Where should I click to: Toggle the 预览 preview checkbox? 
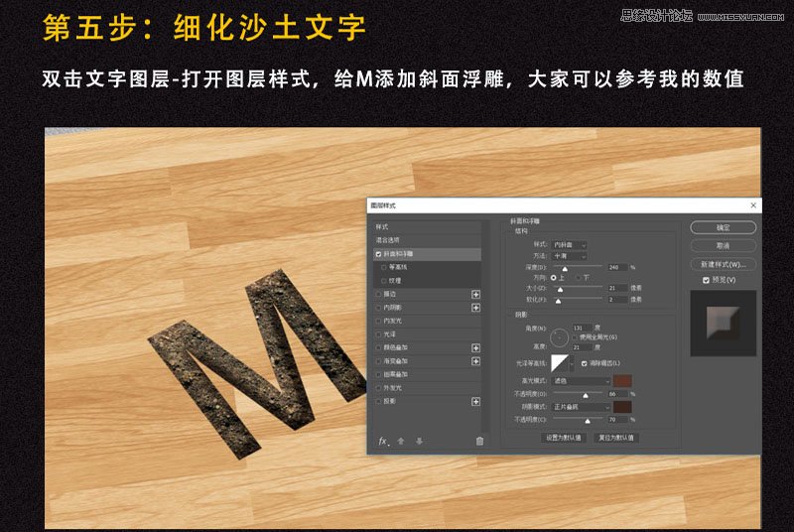tap(706, 280)
